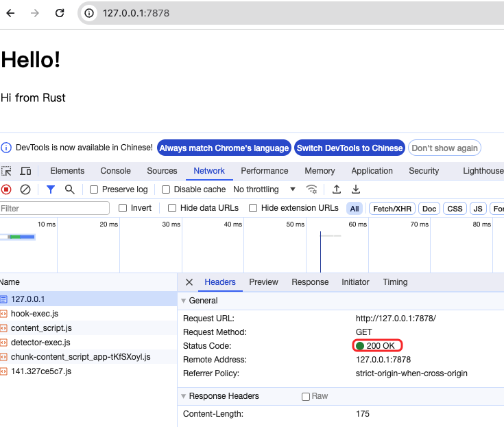This screenshot has height=427, width=504.
Task: Select the 141.327ce5c7.js request
Action: 88,371
